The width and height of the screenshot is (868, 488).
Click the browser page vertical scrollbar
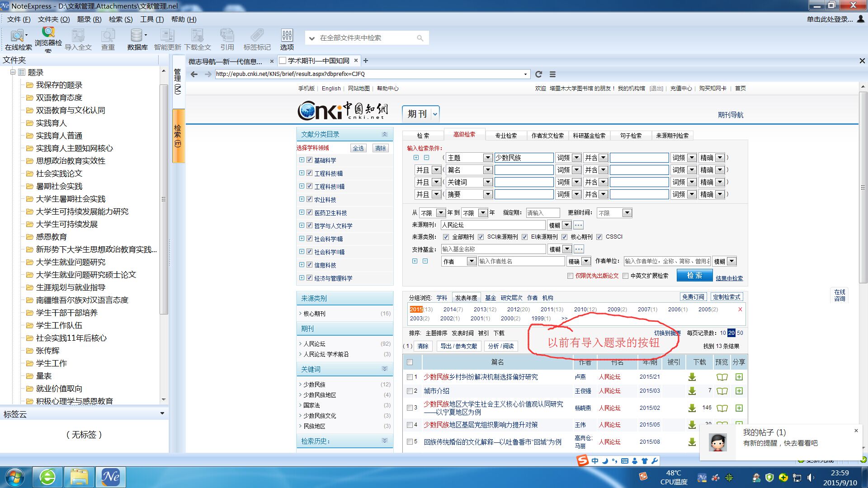[863, 188]
